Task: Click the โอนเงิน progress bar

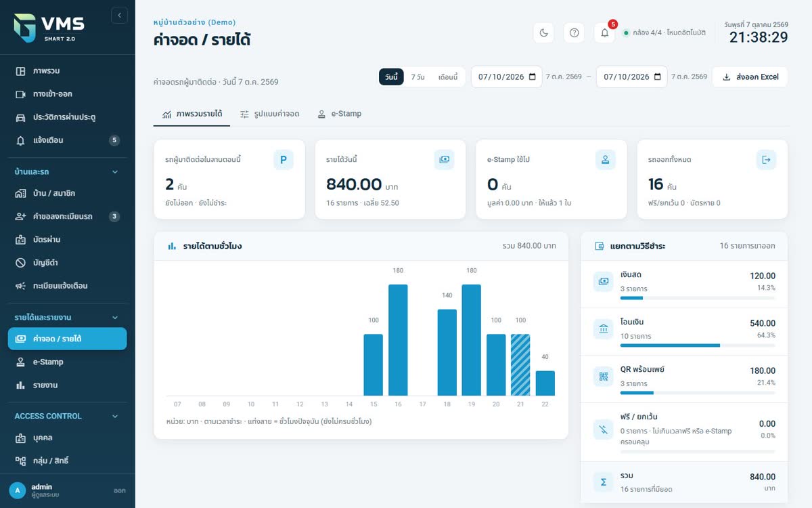Action: pyautogui.click(x=698, y=345)
